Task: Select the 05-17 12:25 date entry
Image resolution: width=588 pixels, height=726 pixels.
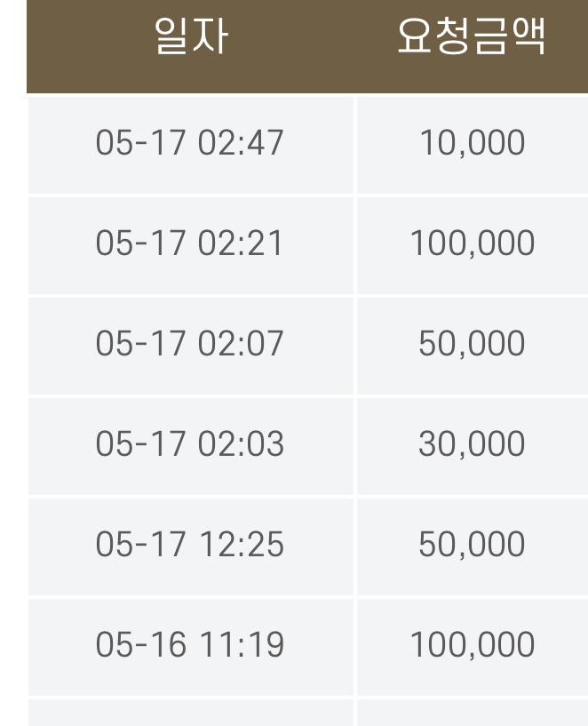Action: [190, 545]
